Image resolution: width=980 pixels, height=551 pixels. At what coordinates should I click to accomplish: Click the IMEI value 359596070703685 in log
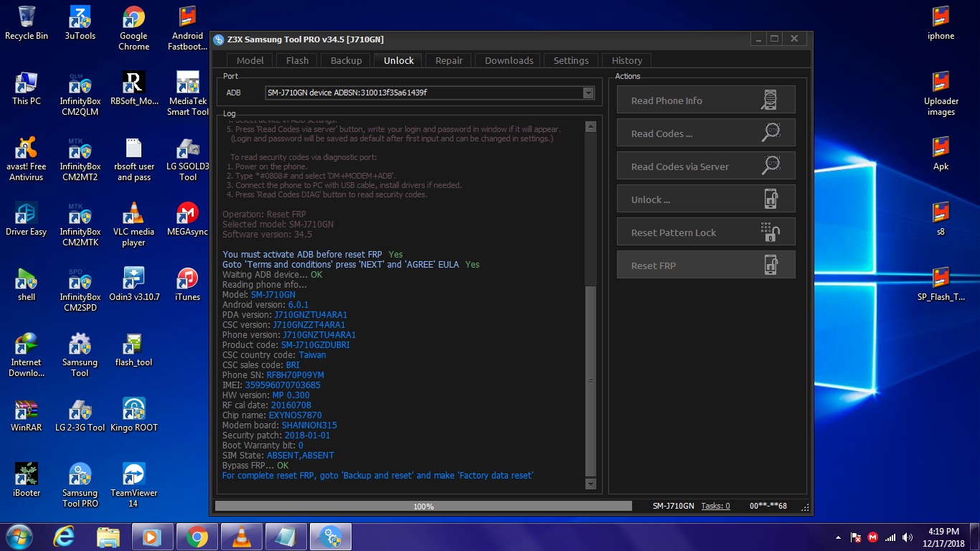click(x=283, y=385)
